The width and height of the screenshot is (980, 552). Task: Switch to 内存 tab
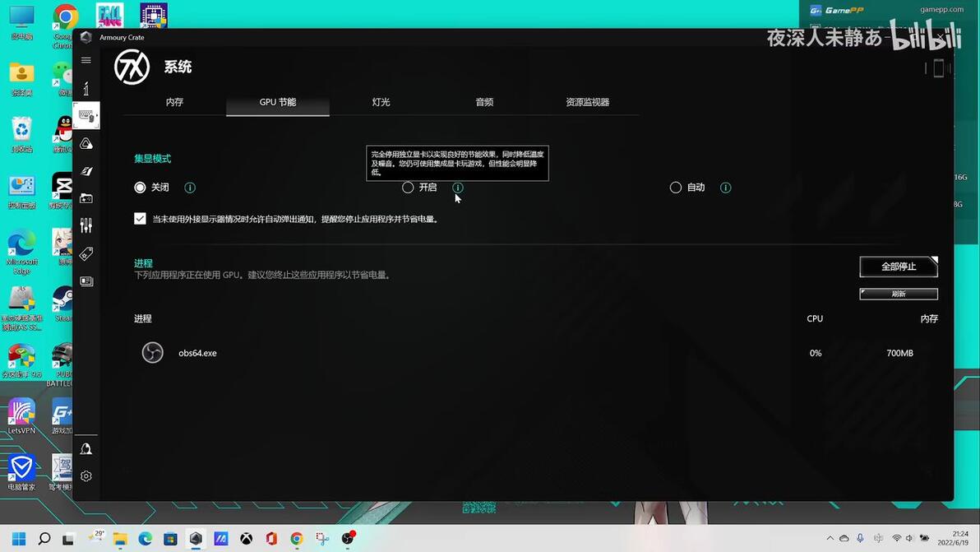point(174,102)
